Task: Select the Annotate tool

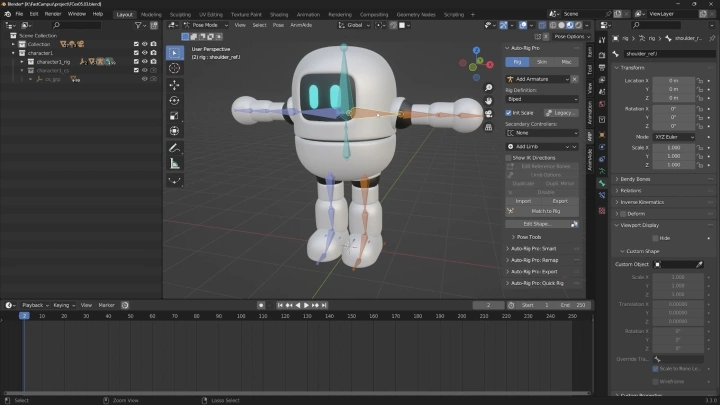Action: (174, 148)
